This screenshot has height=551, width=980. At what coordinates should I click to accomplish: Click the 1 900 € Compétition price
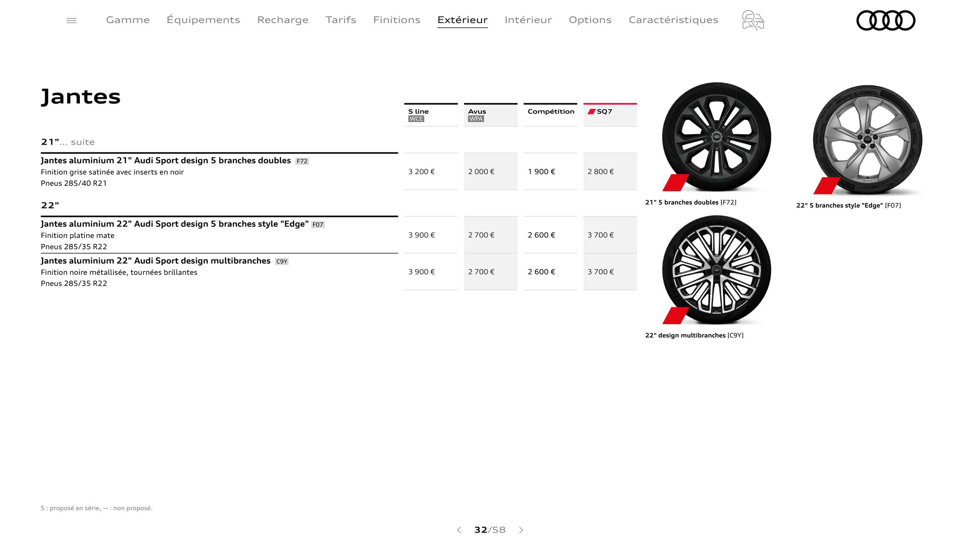click(x=541, y=172)
